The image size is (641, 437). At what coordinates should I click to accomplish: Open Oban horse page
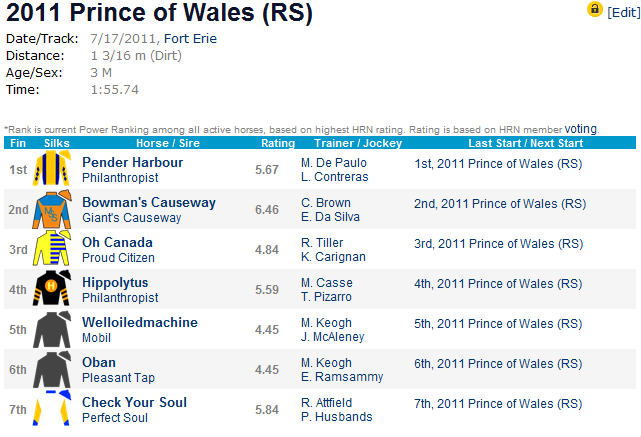pos(99,363)
